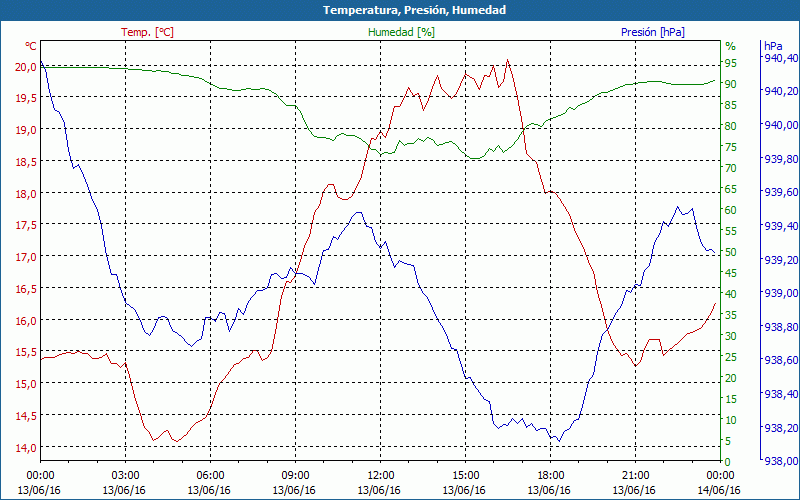Pick pressure axis value 940,40
The image size is (800, 500).
[x=779, y=58]
